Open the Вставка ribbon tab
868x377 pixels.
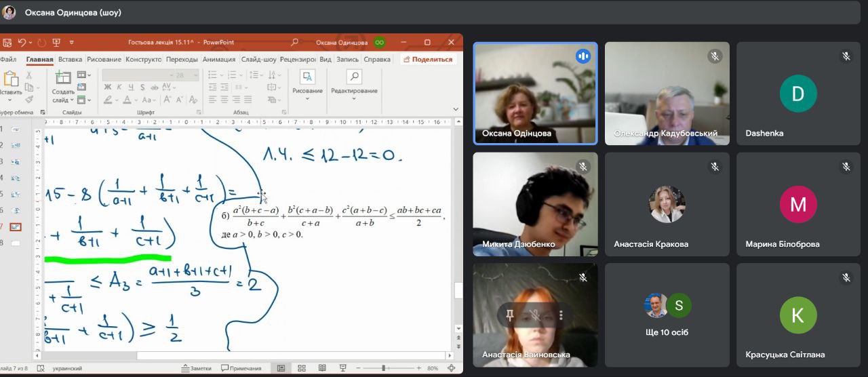click(x=70, y=60)
